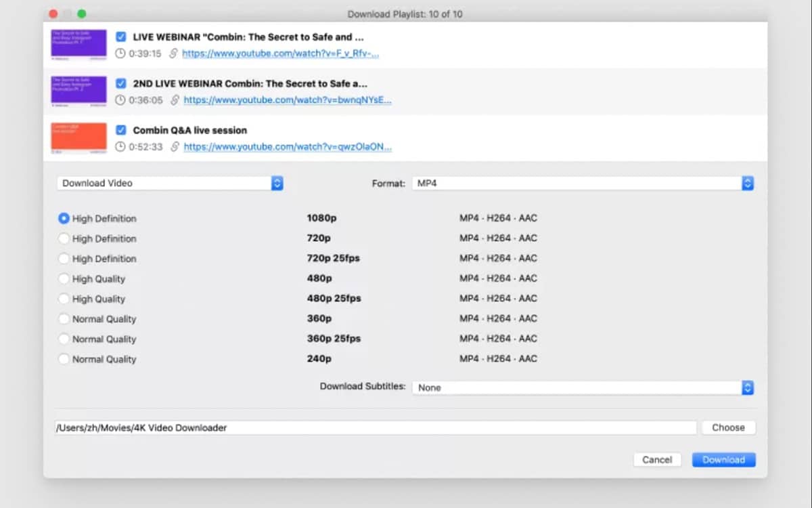Uncheck the 2ND LIVE WEBINAR video
The width and height of the screenshot is (812, 508).
pos(120,83)
